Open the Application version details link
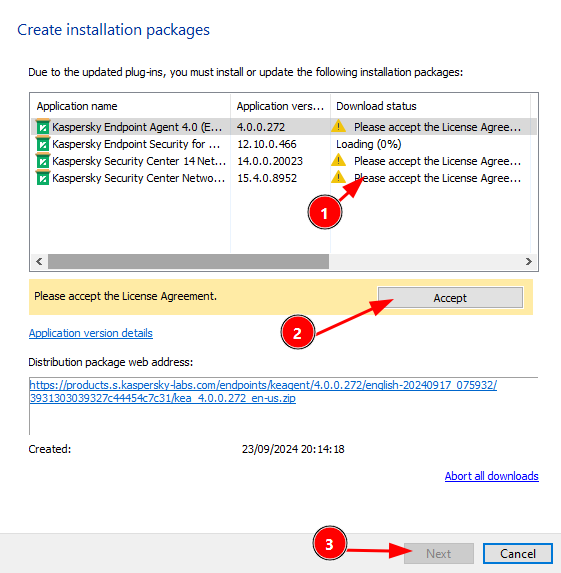The width and height of the screenshot is (561, 573). 91,333
